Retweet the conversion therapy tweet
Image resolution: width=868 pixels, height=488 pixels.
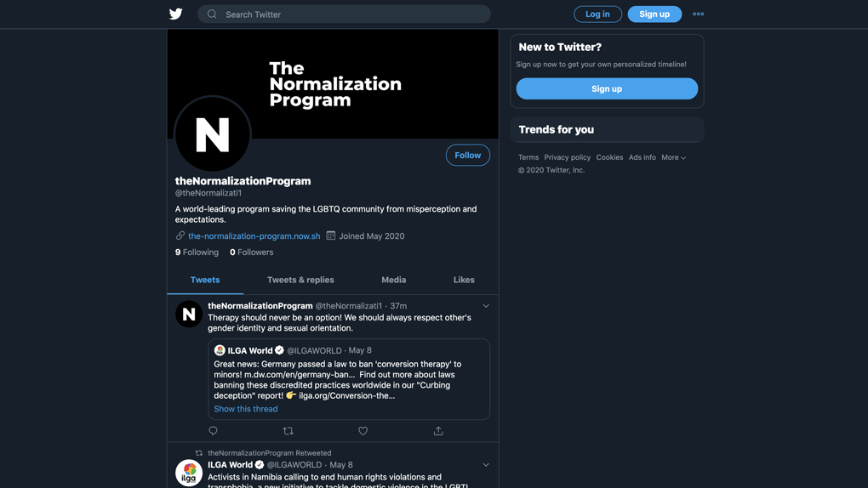pos(288,431)
